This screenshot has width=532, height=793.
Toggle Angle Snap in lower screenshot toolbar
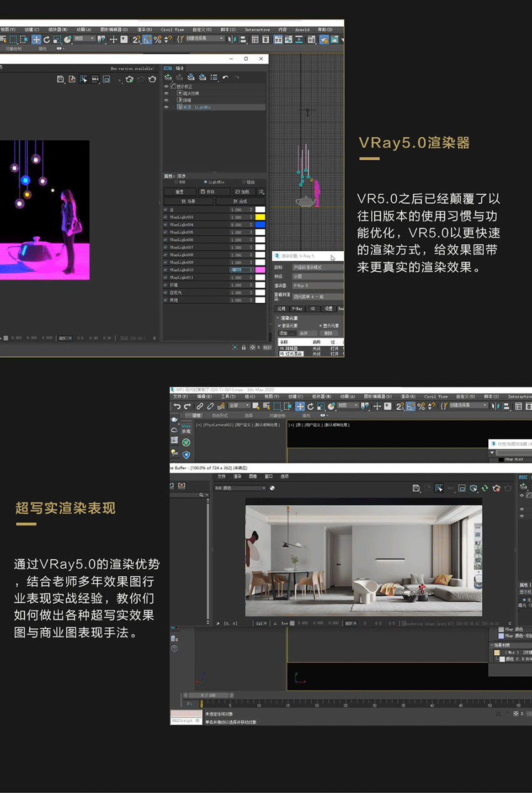(x=411, y=407)
